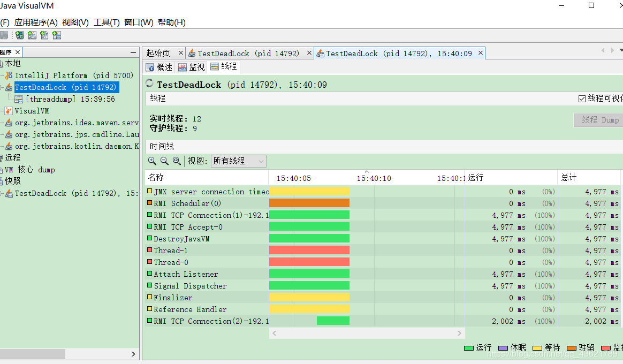Select the 本地 tree node
This screenshot has width=623, height=364.
(x=12, y=64)
